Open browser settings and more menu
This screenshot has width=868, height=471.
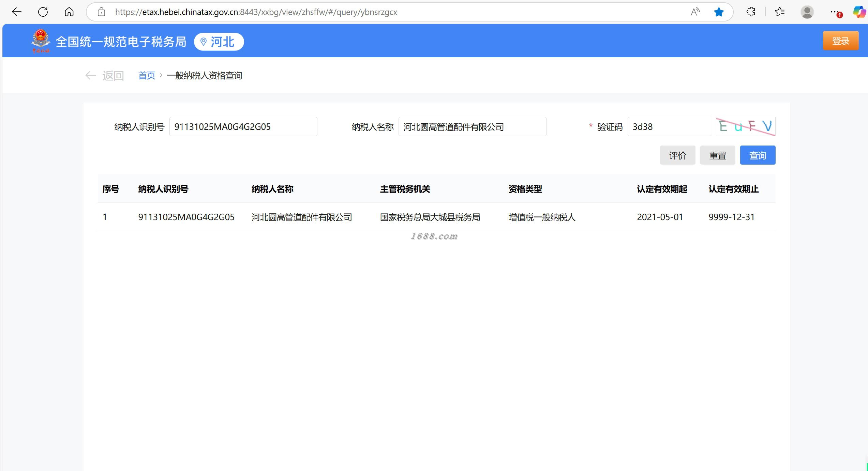[x=834, y=12]
